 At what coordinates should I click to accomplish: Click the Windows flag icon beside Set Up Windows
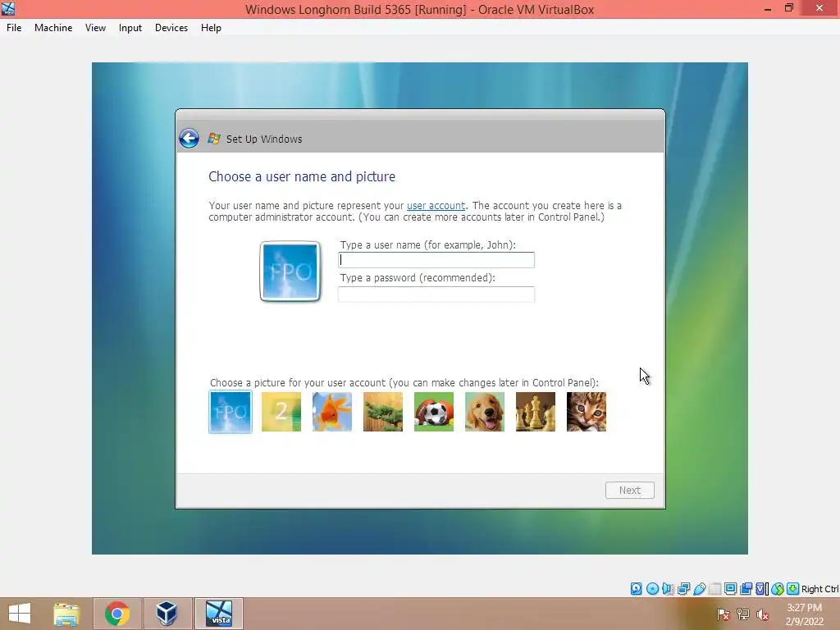click(x=214, y=139)
